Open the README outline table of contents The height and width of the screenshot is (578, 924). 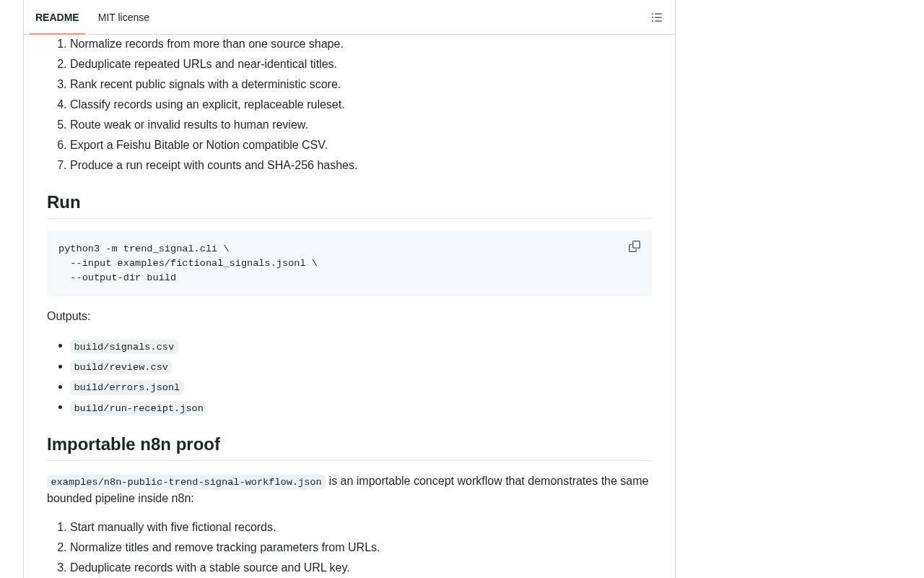[657, 17]
